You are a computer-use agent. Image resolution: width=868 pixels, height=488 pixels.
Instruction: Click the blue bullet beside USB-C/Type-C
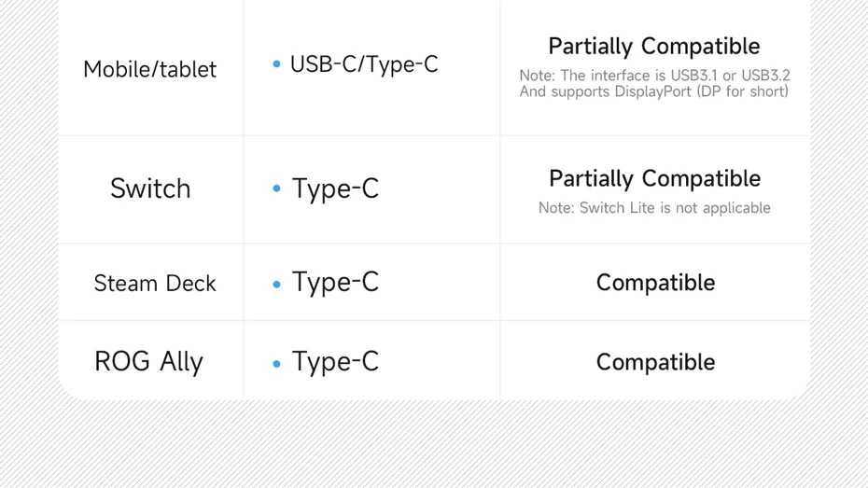(x=276, y=64)
